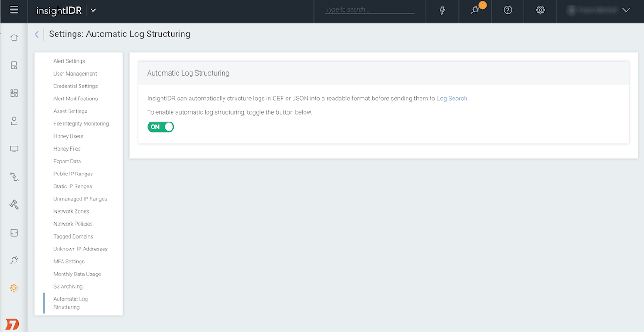This screenshot has width=644, height=332.
Task: Go to Home in left sidebar
Action: (14, 37)
